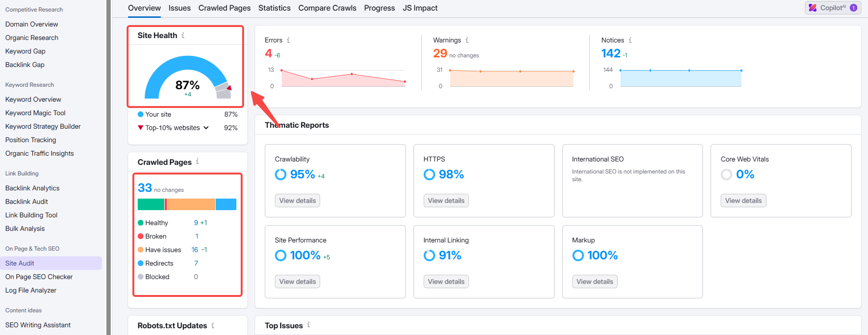Switch to the Issues tab
The image size is (868, 335).
click(x=180, y=8)
